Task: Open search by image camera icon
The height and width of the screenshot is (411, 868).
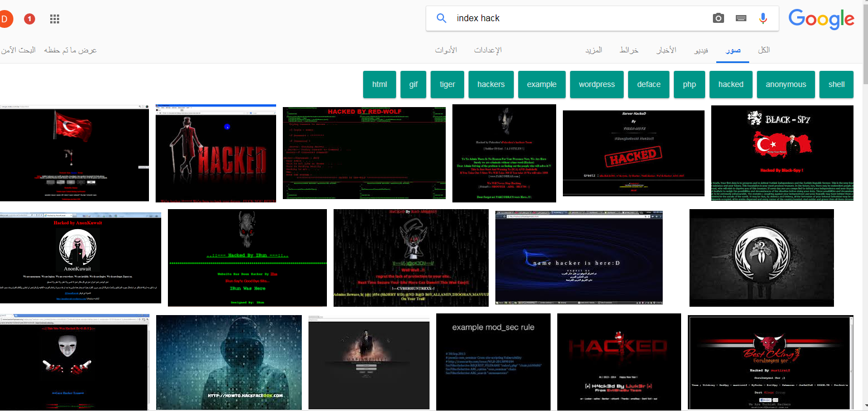Action: [718, 18]
